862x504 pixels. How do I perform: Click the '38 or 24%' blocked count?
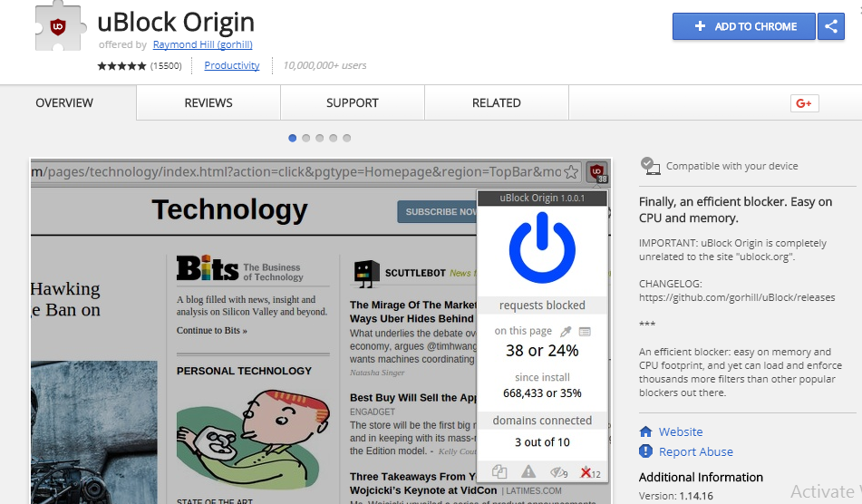click(x=542, y=351)
